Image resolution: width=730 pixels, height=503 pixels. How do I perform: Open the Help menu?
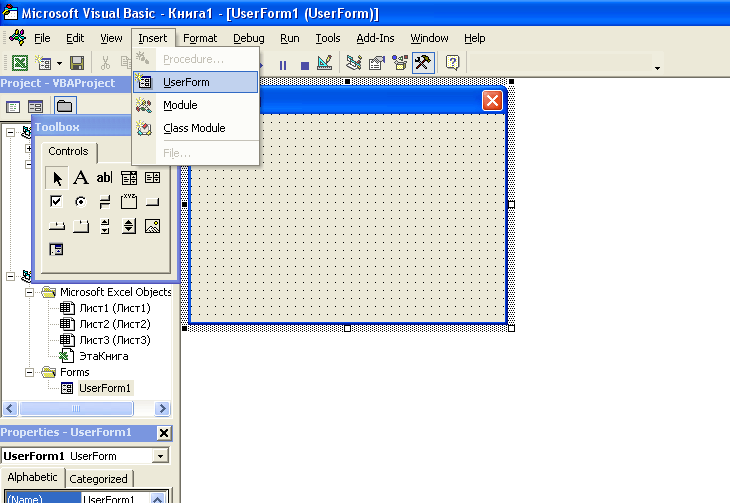pyautogui.click(x=474, y=38)
